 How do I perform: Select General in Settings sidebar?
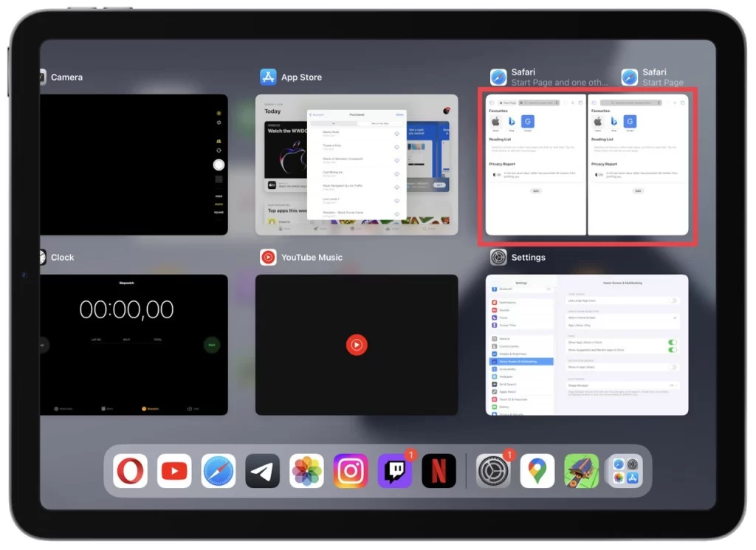coord(522,339)
